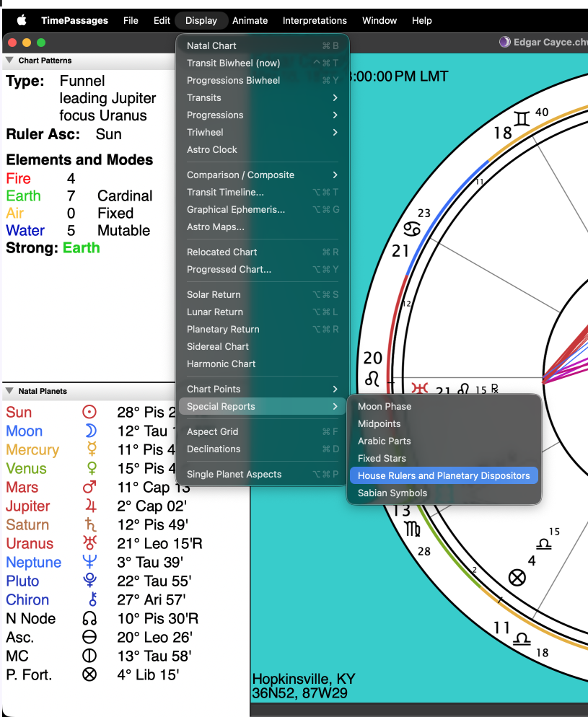Open Astro Maps...

click(x=262, y=227)
